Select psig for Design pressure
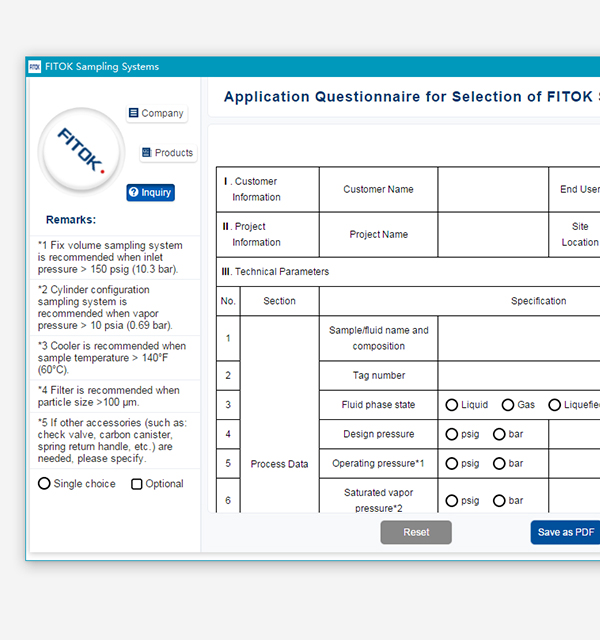Image resolution: width=600 pixels, height=640 pixels. point(451,434)
